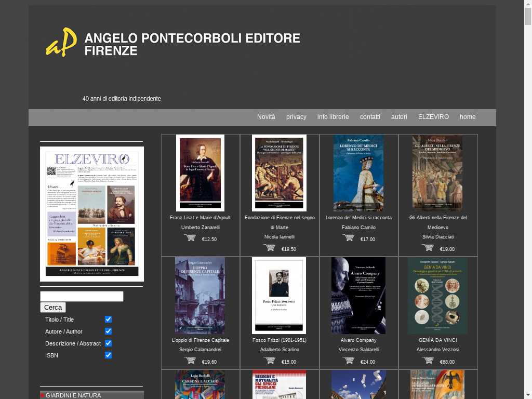Click author name Alessandro Vezzosi
532x399 pixels.
tap(437, 350)
